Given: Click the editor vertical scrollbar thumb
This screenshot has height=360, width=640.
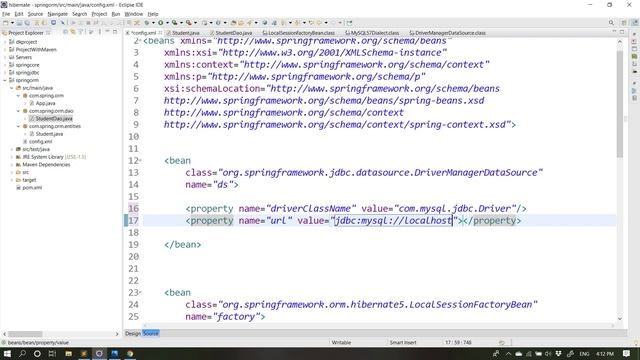Looking at the screenshot, I should click(x=620, y=104).
